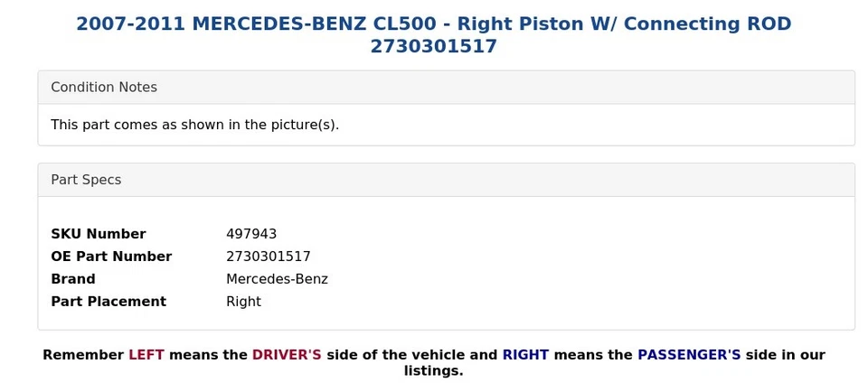Click the Part Placement value Right

pyautogui.click(x=243, y=302)
